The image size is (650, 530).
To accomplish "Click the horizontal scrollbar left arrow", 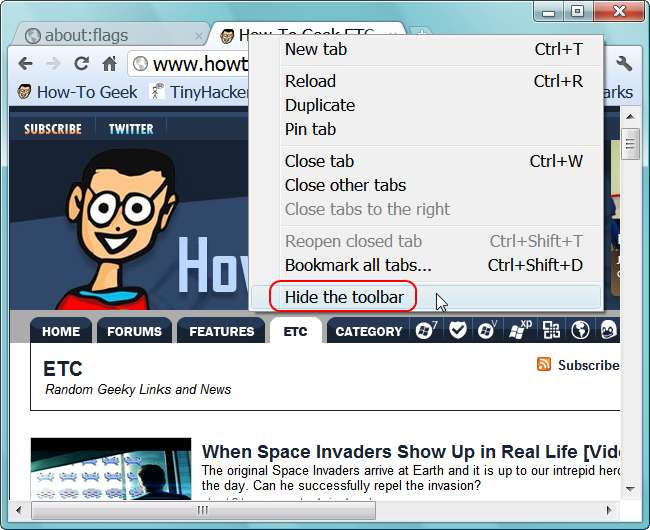I will pos(19,510).
